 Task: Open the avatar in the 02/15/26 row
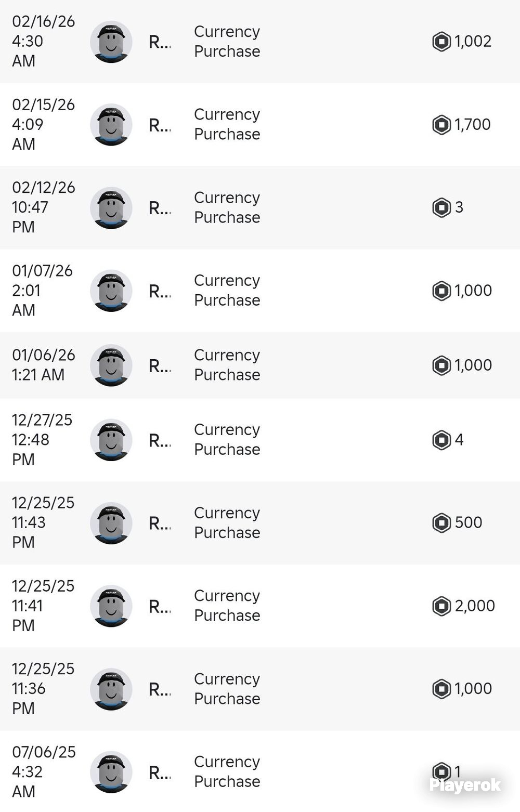tap(111, 125)
